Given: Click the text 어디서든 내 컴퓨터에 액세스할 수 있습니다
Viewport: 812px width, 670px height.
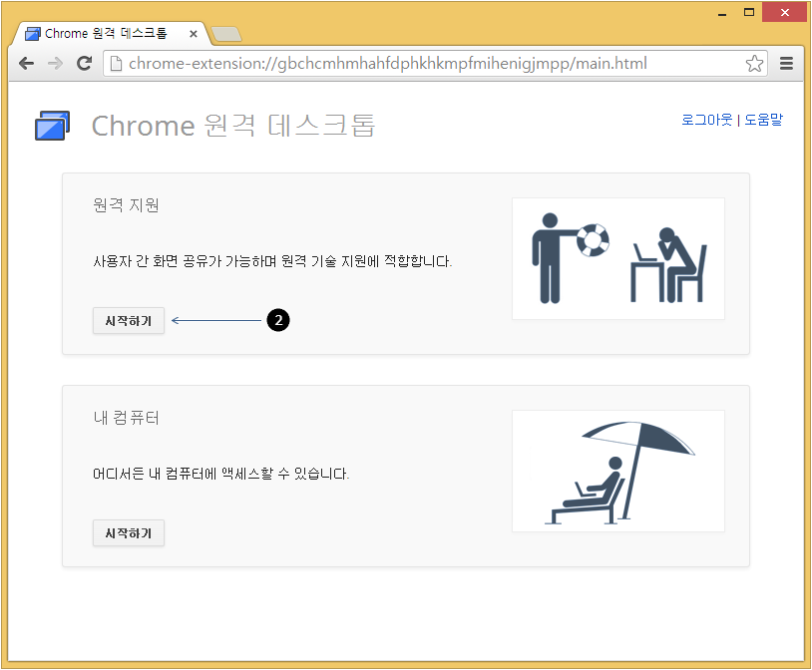Looking at the screenshot, I should pyautogui.click(x=221, y=474).
